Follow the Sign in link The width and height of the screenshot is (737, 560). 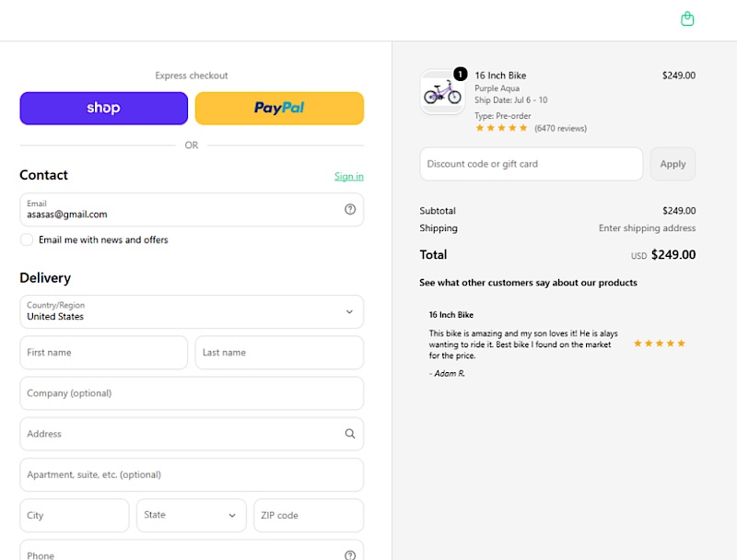pos(349,176)
